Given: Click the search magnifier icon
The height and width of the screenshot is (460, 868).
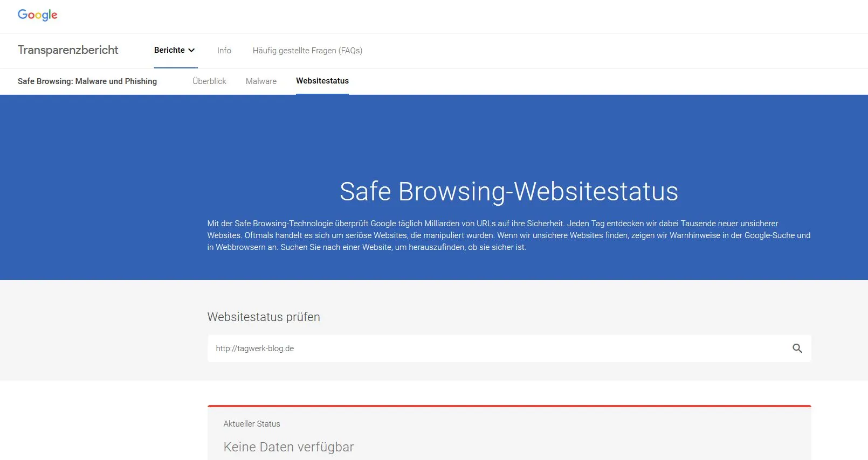Looking at the screenshot, I should [797, 349].
